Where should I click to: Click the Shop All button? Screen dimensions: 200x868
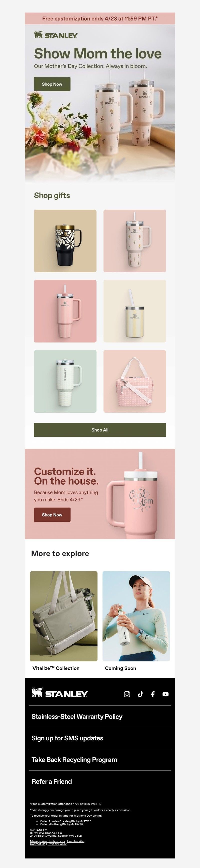[x=100, y=430]
